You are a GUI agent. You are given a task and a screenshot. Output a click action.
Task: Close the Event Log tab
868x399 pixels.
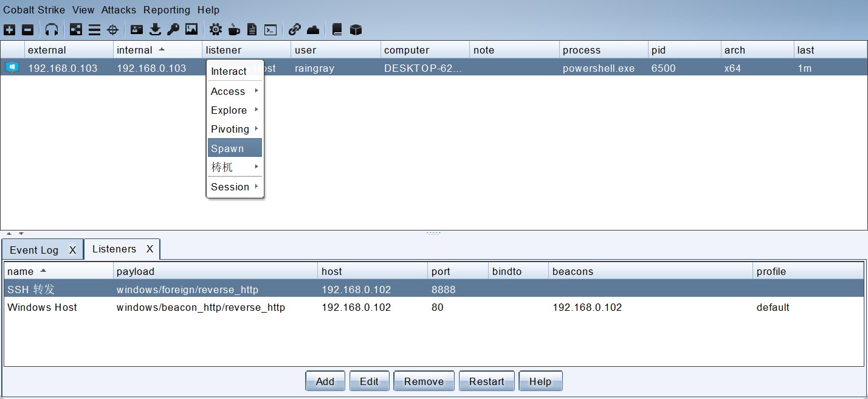point(72,250)
